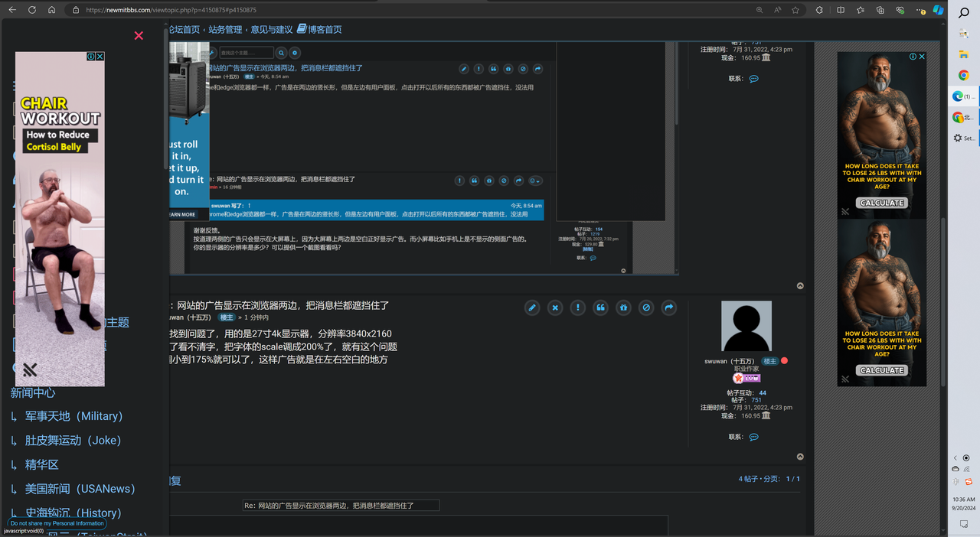Open the Favorites list panel

click(x=861, y=10)
